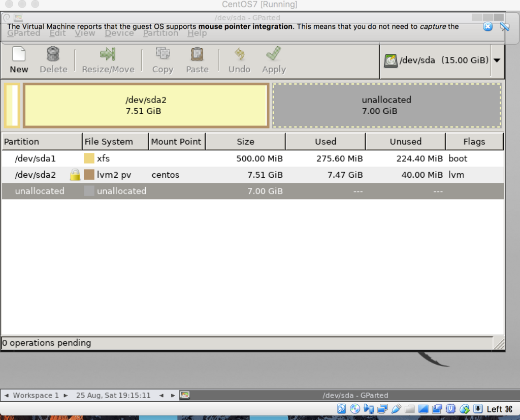
Task: Select the unallocated 7.00 GiB block in disk map
Action: [386, 106]
